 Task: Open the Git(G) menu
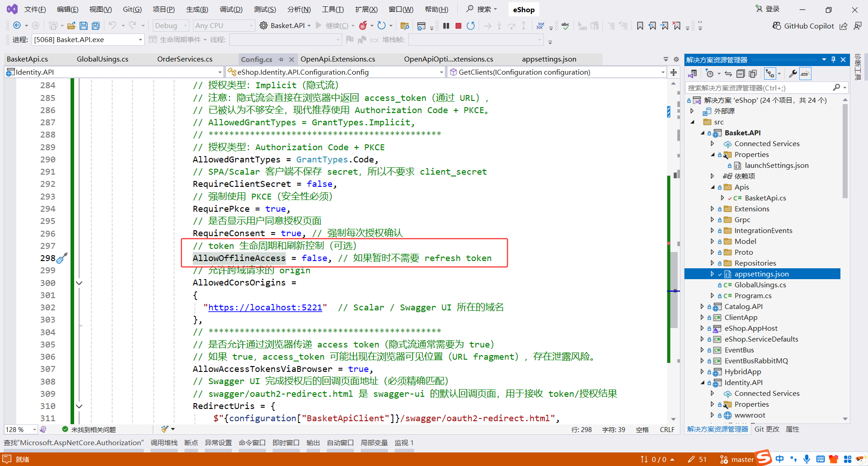[x=132, y=10]
